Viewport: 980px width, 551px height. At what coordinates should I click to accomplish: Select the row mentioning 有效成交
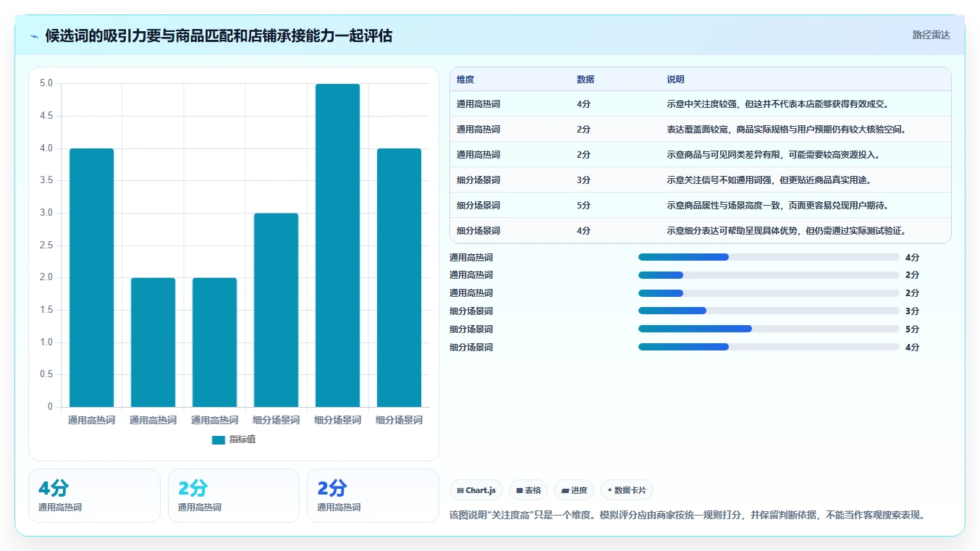pyautogui.click(x=700, y=104)
